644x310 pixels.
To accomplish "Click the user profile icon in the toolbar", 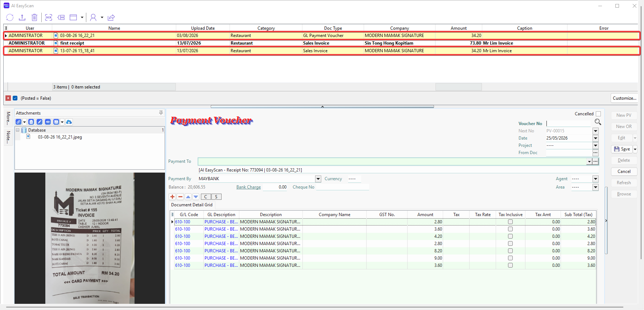I will 93,17.
